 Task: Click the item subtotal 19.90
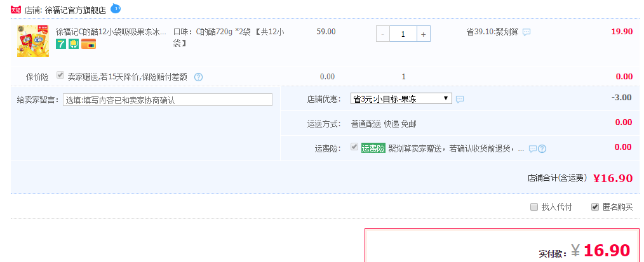[x=622, y=32]
